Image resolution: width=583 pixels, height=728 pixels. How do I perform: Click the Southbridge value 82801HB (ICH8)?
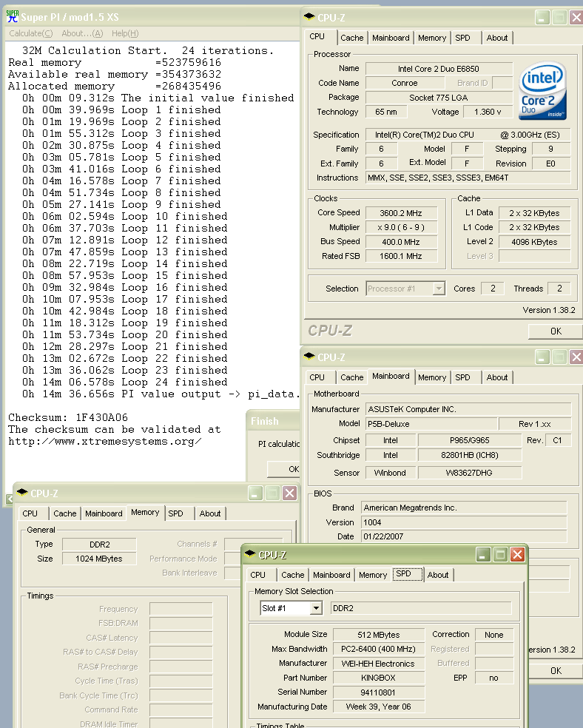pyautogui.click(x=469, y=455)
